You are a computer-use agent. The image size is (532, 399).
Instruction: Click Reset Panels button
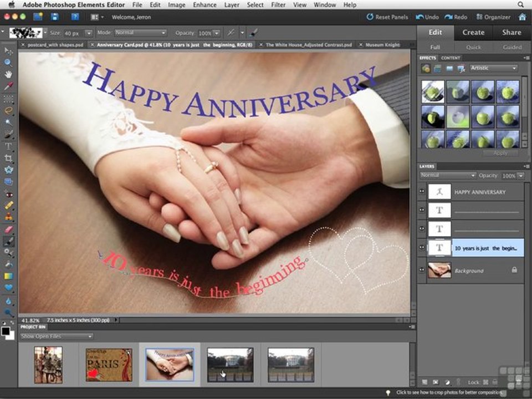[x=387, y=17]
